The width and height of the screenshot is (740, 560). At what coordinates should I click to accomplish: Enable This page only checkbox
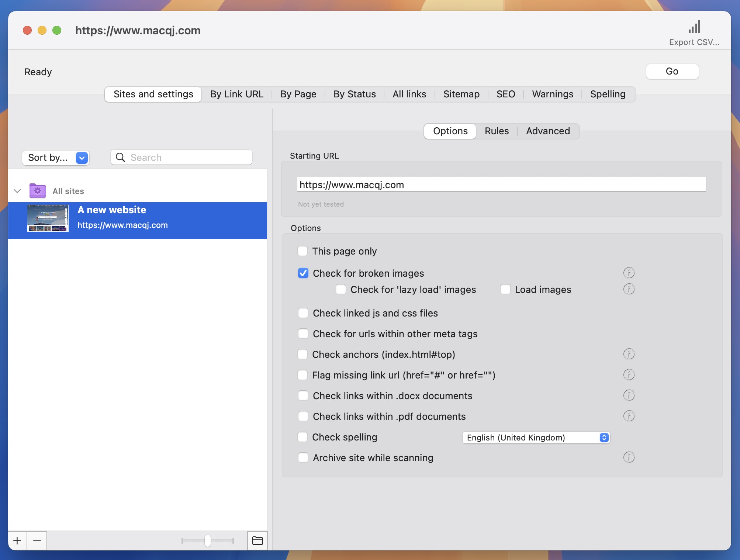302,251
